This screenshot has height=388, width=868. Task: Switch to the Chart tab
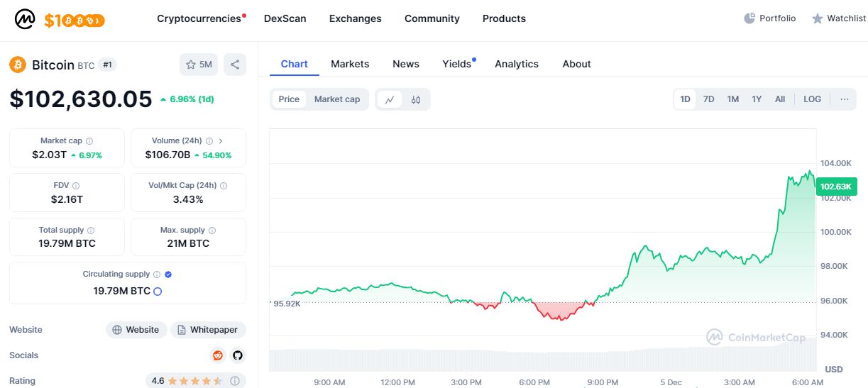coord(295,64)
